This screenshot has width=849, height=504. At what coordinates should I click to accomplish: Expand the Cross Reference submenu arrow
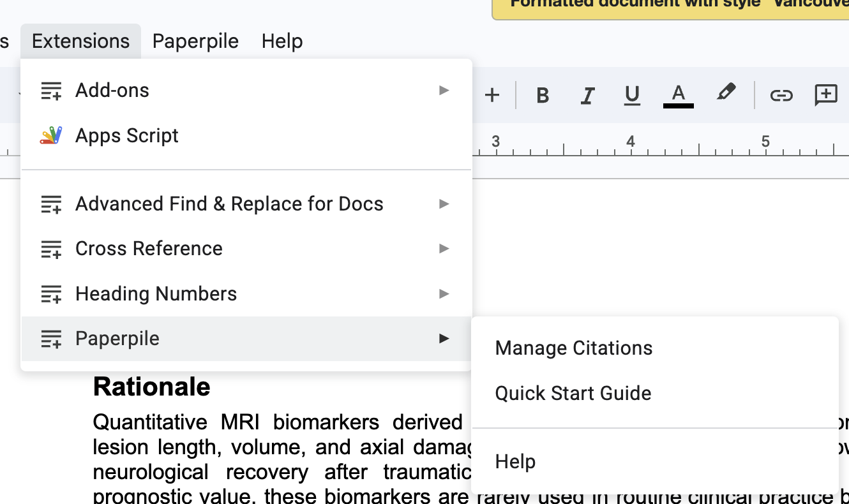pyautogui.click(x=444, y=249)
